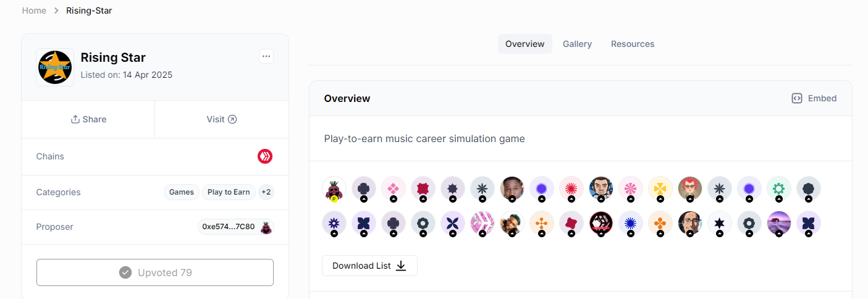Click the Upvoted 79 button
This screenshot has height=299, width=868.
click(x=155, y=272)
